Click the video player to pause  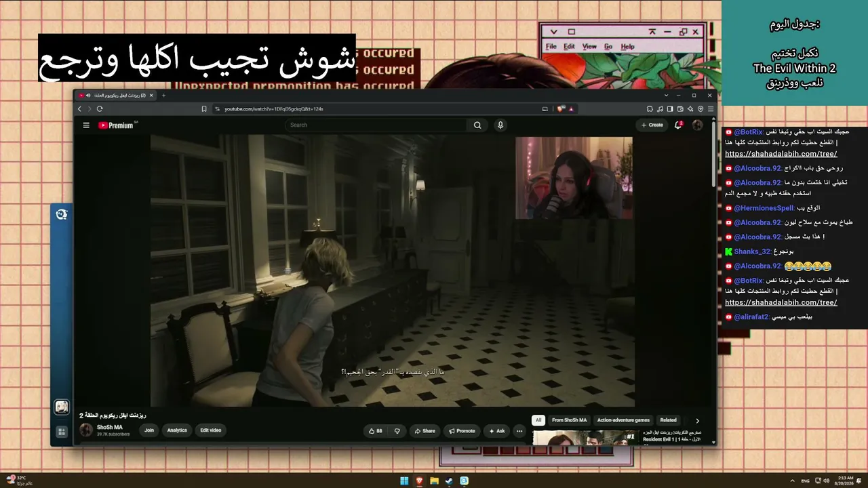click(x=393, y=270)
